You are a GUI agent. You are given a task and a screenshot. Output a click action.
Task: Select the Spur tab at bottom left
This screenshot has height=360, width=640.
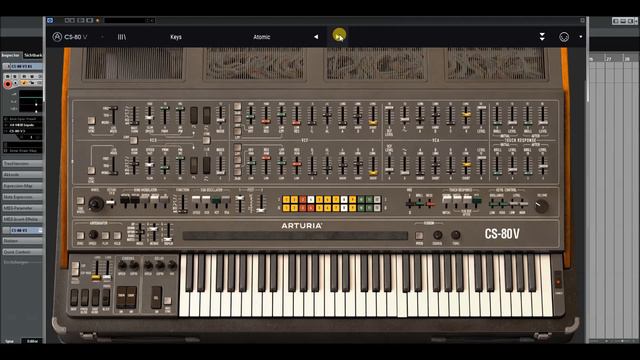[x=10, y=341]
